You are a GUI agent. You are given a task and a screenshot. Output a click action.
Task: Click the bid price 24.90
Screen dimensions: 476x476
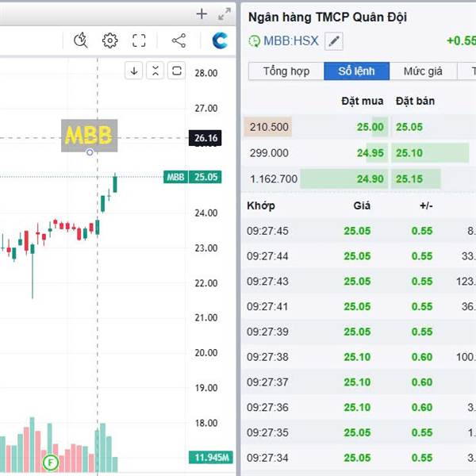tap(370, 179)
